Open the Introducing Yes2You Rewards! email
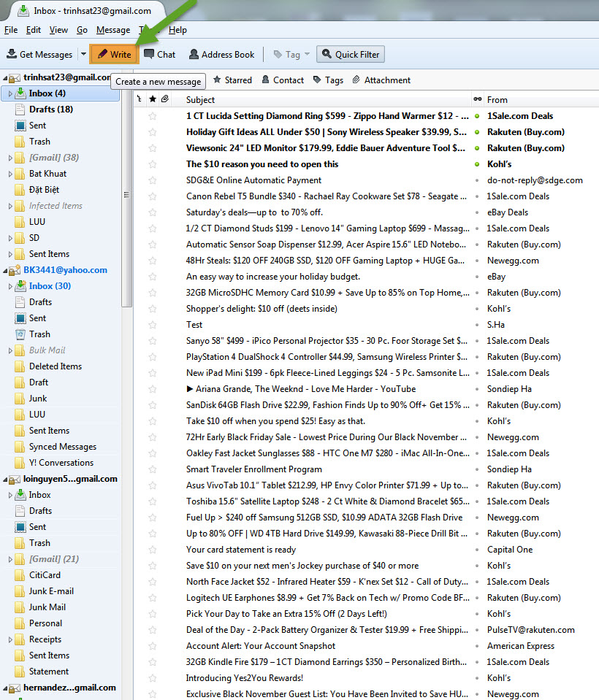599x700 pixels. tap(244, 678)
